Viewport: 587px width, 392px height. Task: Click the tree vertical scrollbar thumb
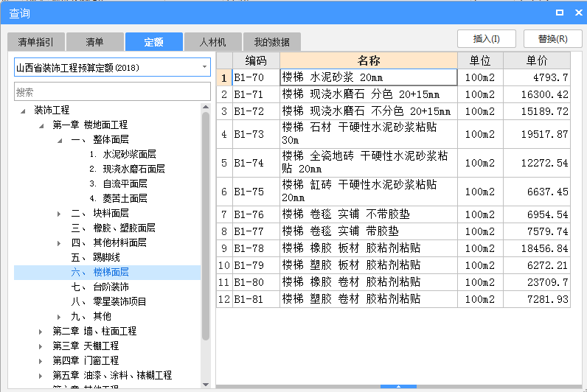206,226
